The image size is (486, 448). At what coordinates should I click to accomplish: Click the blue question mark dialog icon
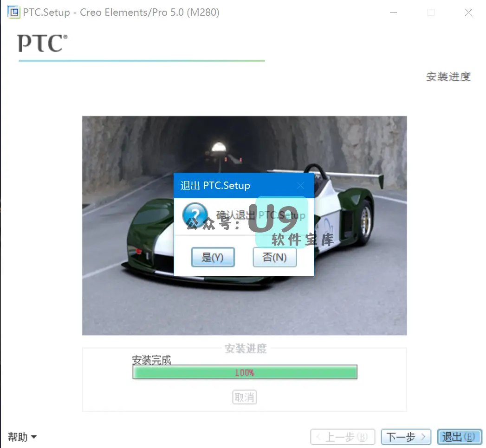195,215
